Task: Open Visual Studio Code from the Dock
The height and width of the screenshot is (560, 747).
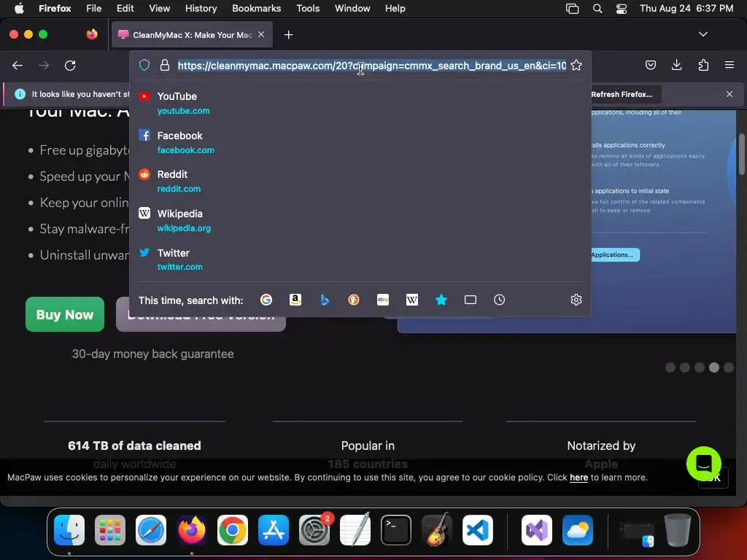Action: pyautogui.click(x=477, y=530)
